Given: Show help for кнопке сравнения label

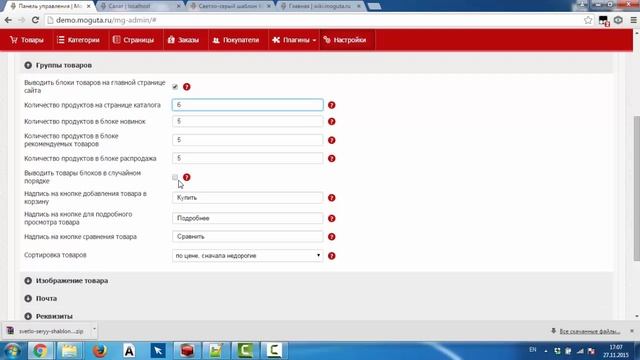Looking at the screenshot, I should click(x=332, y=237).
